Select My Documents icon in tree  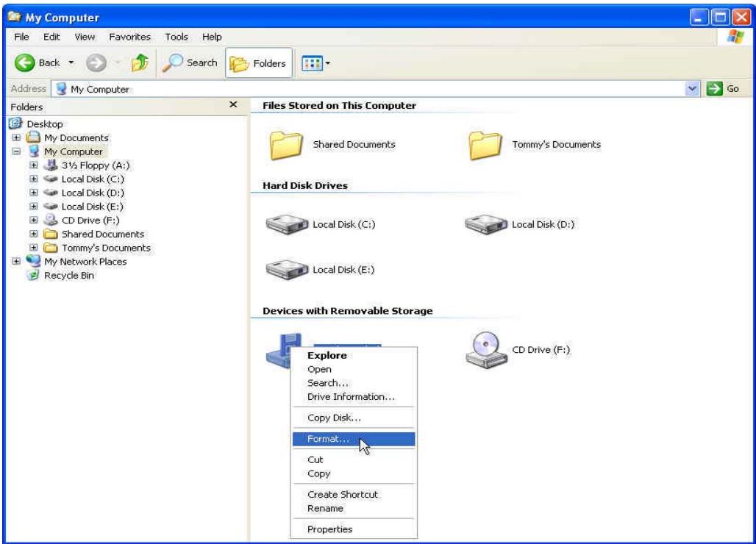(33, 137)
